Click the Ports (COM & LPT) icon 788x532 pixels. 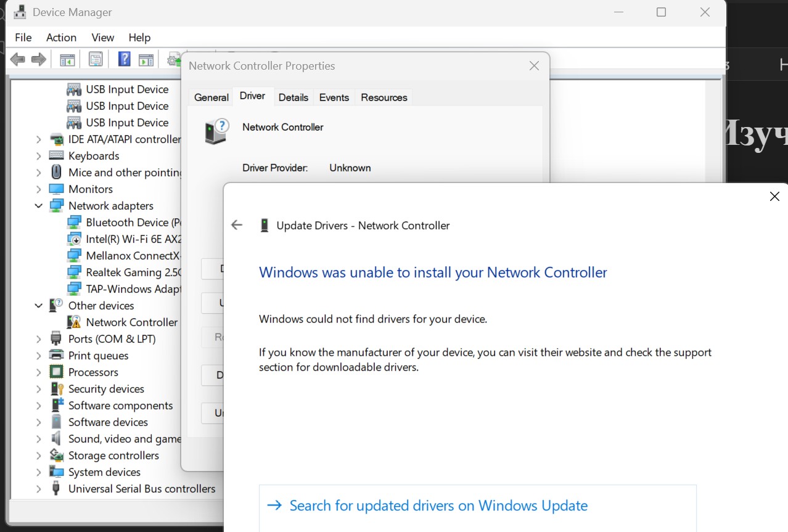pyautogui.click(x=56, y=339)
